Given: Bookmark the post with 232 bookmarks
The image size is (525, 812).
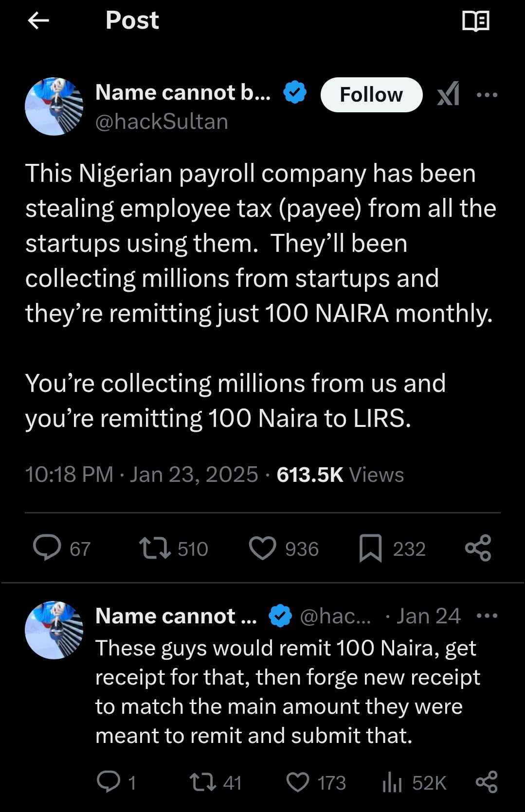Looking at the screenshot, I should (370, 548).
